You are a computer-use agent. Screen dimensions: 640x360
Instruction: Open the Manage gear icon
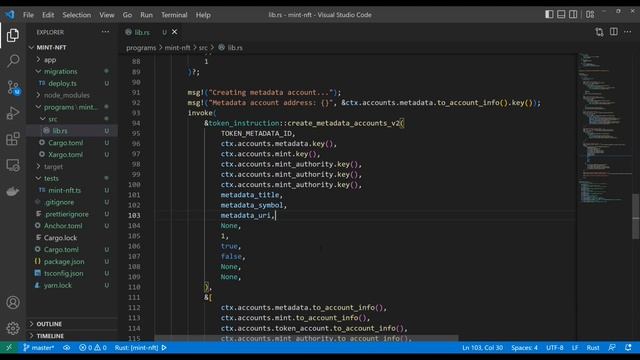(13, 328)
